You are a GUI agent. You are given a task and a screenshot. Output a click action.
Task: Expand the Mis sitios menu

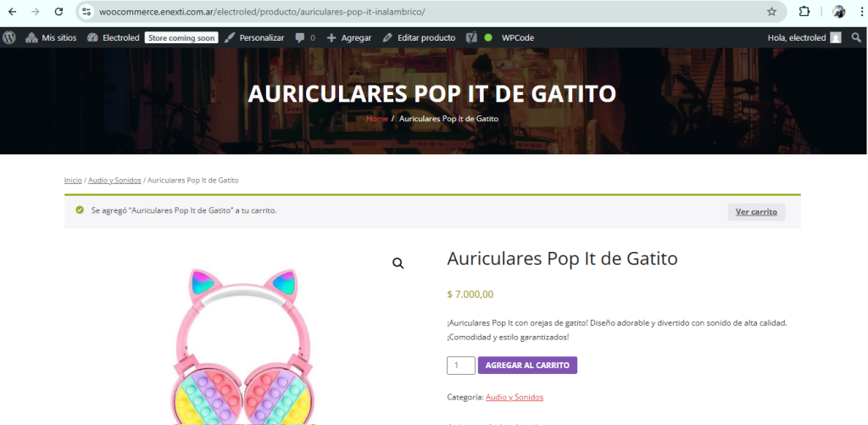53,37
